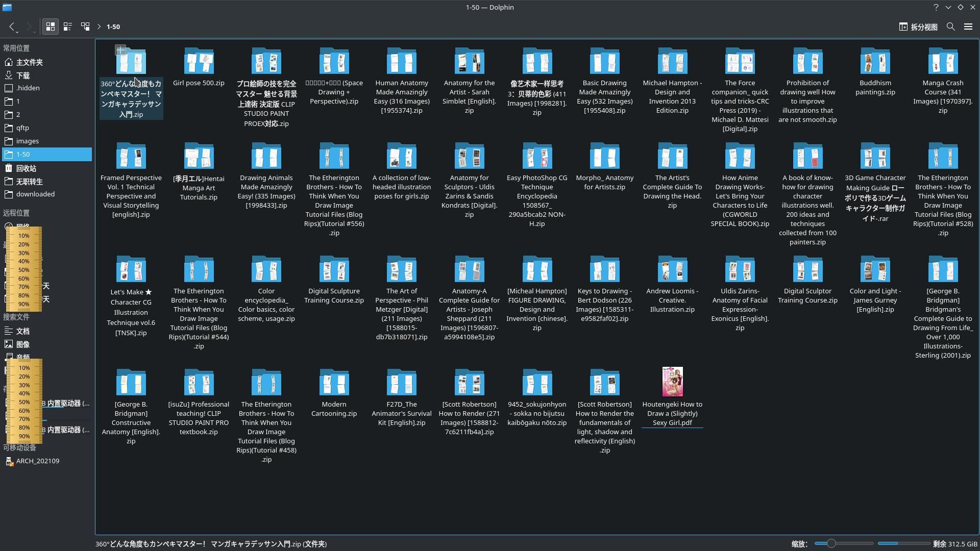
Task: Open 下载 downloads place
Action: pyautogui.click(x=23, y=76)
